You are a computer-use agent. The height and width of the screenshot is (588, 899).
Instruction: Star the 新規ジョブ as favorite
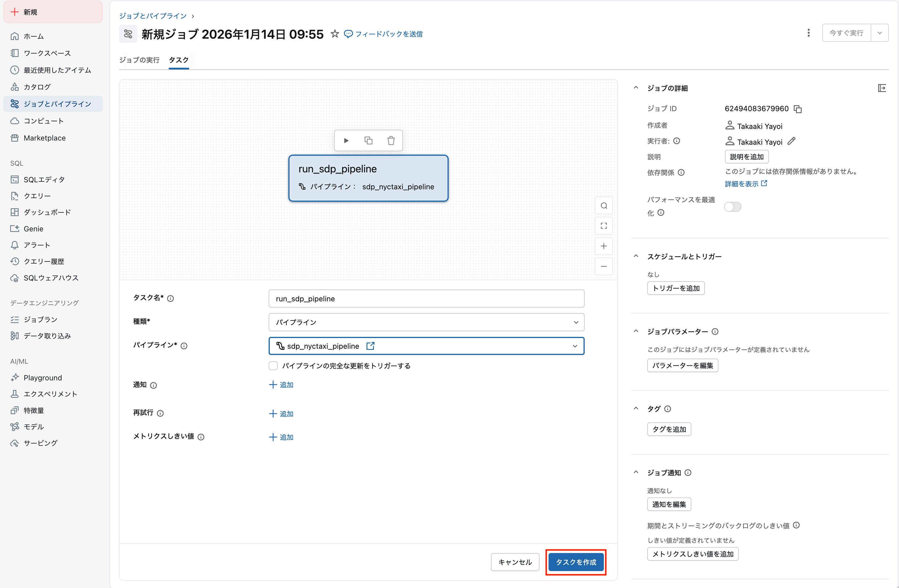335,34
